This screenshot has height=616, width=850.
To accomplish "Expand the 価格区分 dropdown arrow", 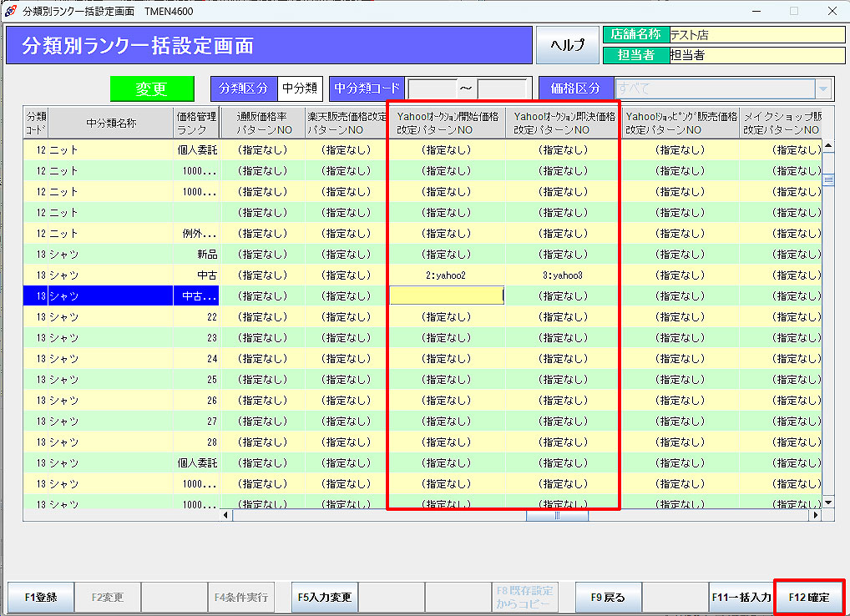I will (x=824, y=88).
